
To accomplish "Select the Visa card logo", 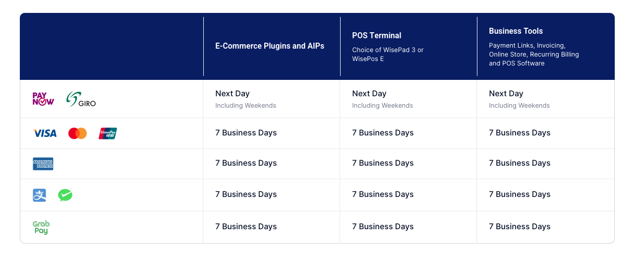I will point(45,133).
